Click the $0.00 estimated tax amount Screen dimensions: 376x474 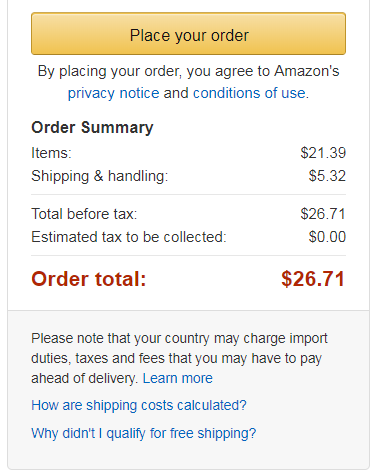tap(327, 237)
